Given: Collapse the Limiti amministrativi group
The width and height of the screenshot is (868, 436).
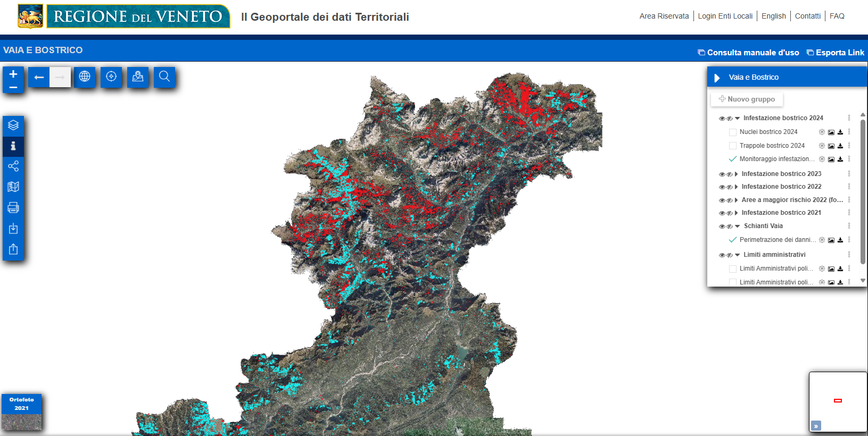Looking at the screenshot, I should click(738, 255).
